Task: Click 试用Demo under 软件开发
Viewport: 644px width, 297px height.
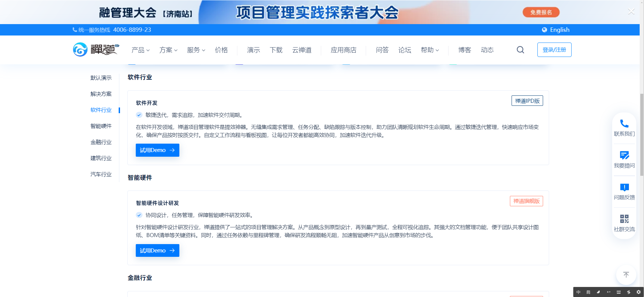Action: pos(158,150)
